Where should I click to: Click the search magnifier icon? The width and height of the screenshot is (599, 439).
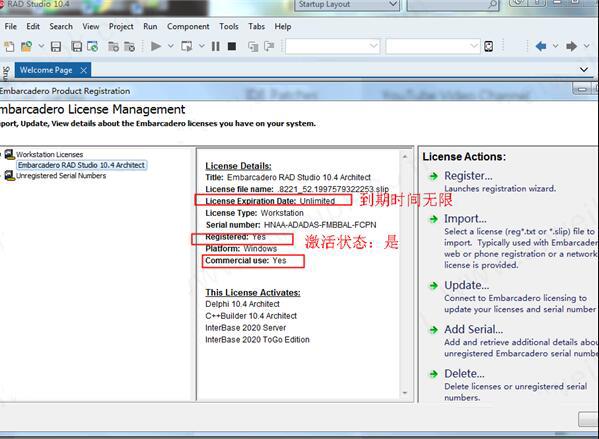click(492, 5)
